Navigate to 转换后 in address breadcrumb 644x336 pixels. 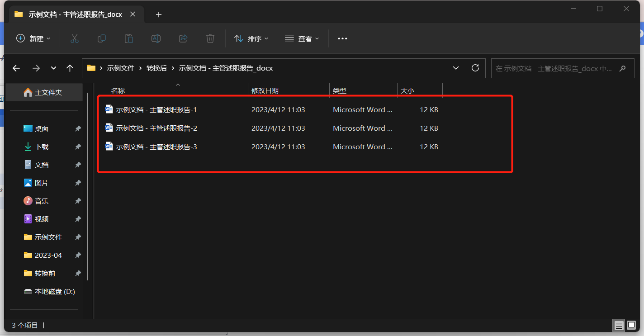coord(156,68)
